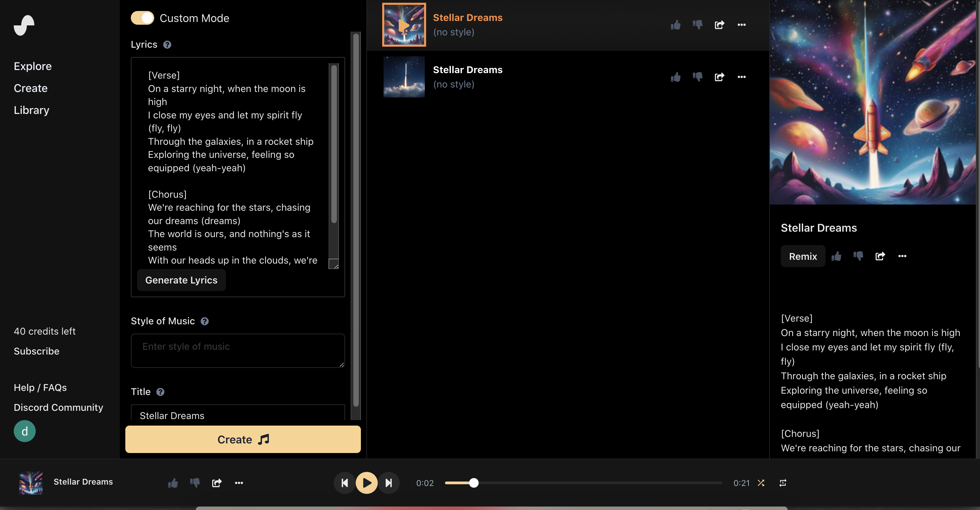Select second Stellar Dreams rocket launch thumbnail
The image size is (980, 510).
(x=404, y=77)
